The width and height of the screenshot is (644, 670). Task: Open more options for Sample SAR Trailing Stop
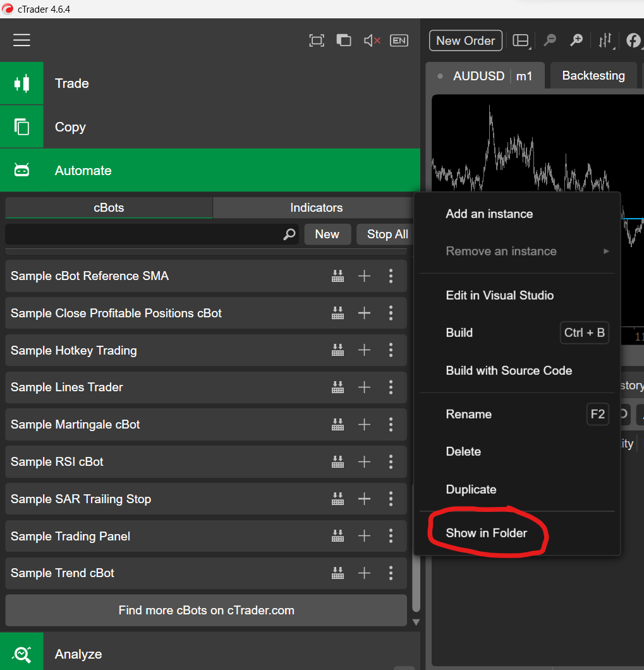pyautogui.click(x=391, y=499)
